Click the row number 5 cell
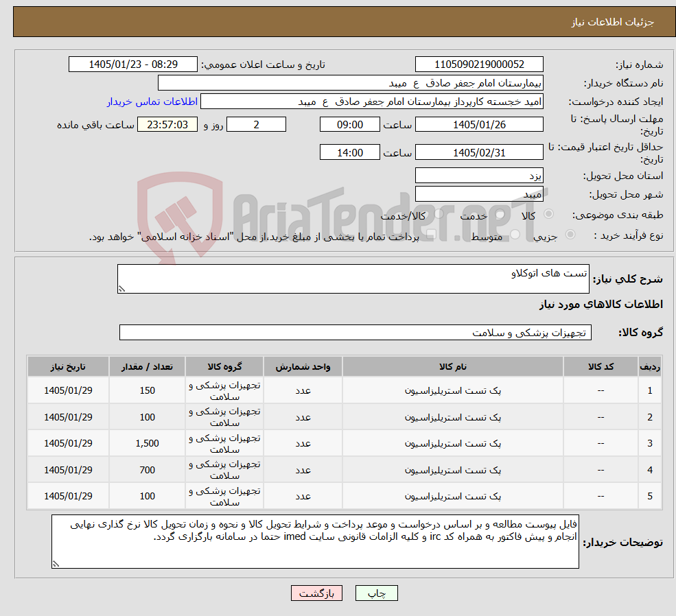The width and height of the screenshot is (676, 616). 650,496
